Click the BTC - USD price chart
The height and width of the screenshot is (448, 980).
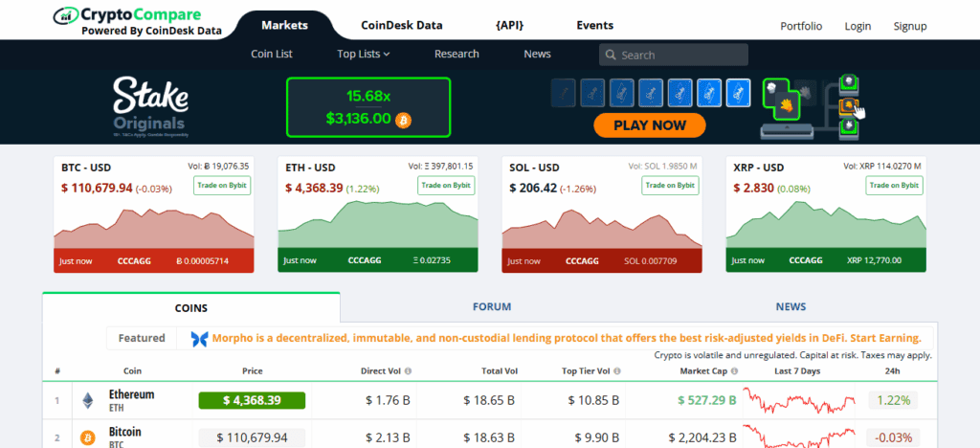[154, 228]
